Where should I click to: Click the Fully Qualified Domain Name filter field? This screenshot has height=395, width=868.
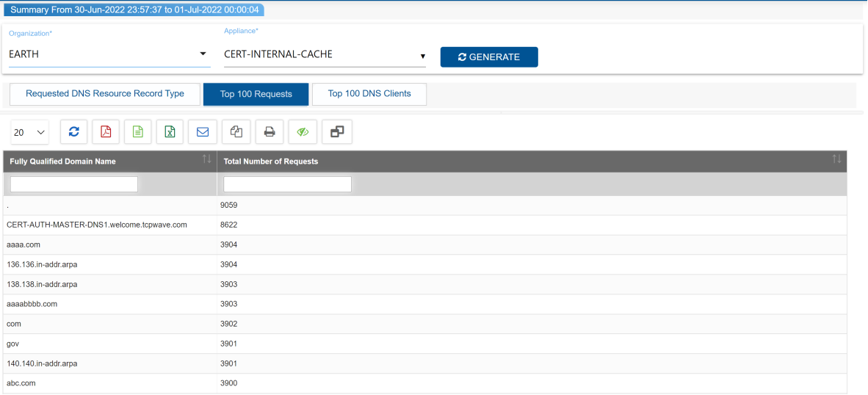coord(74,184)
